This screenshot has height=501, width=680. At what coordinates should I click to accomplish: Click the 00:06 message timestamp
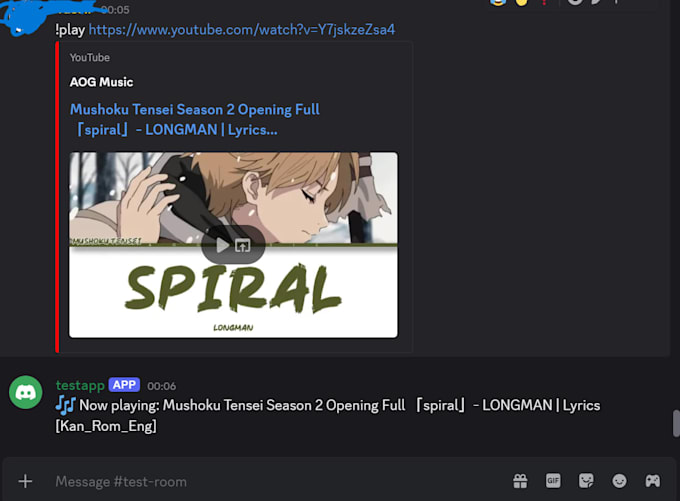161,386
